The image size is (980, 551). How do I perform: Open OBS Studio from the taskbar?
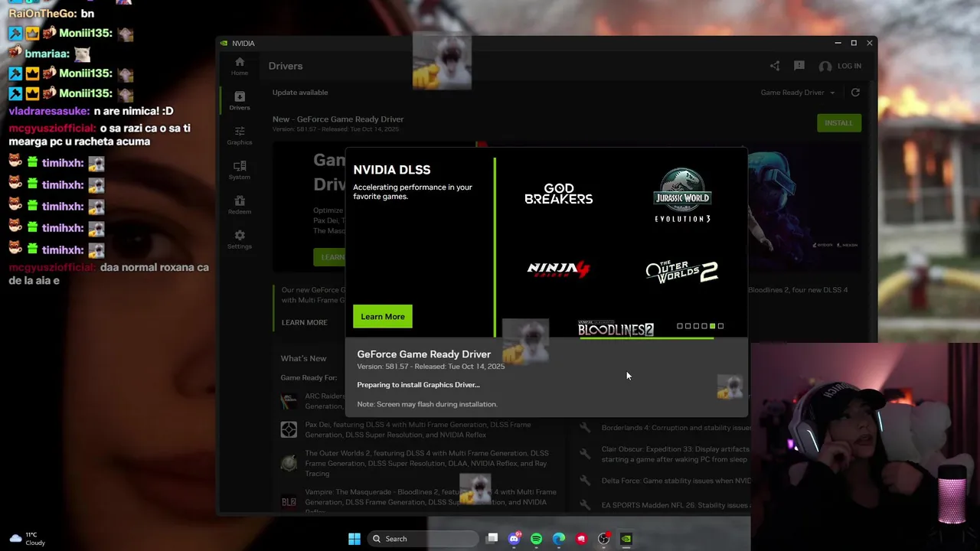click(604, 539)
